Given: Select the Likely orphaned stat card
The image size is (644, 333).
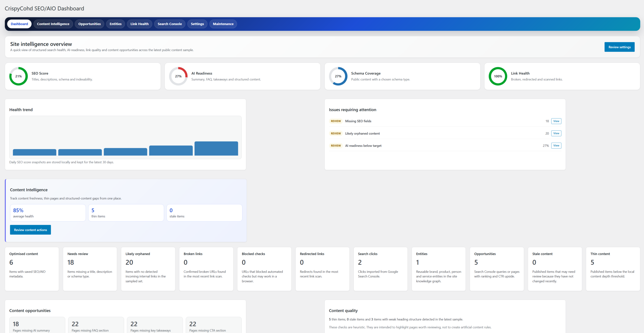Looking at the screenshot, I should [x=148, y=269].
